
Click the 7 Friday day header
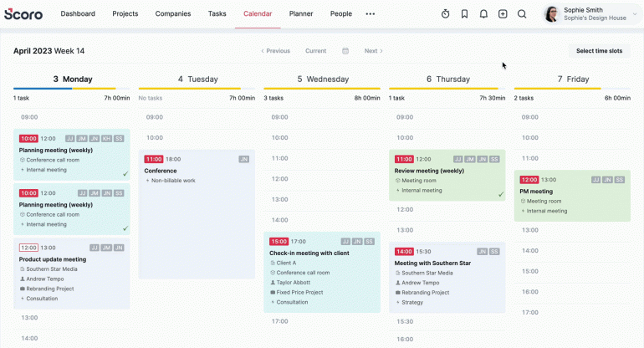click(573, 79)
